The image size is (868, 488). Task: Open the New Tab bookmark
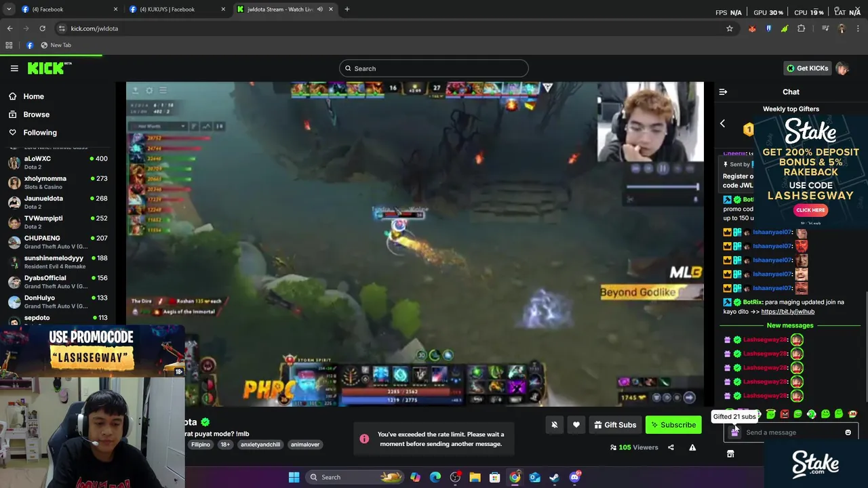56,45
